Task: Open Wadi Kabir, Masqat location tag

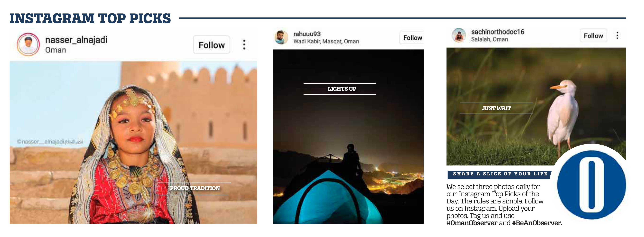Action: coord(326,41)
